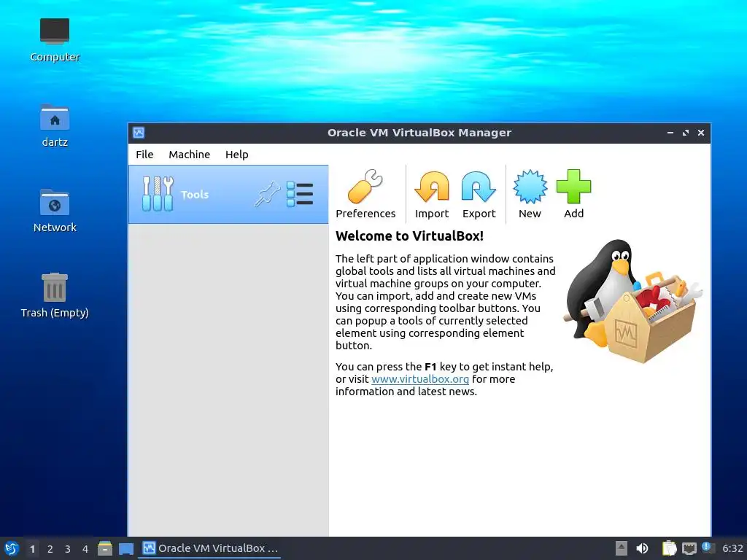Switch to workspace 1

[32, 548]
